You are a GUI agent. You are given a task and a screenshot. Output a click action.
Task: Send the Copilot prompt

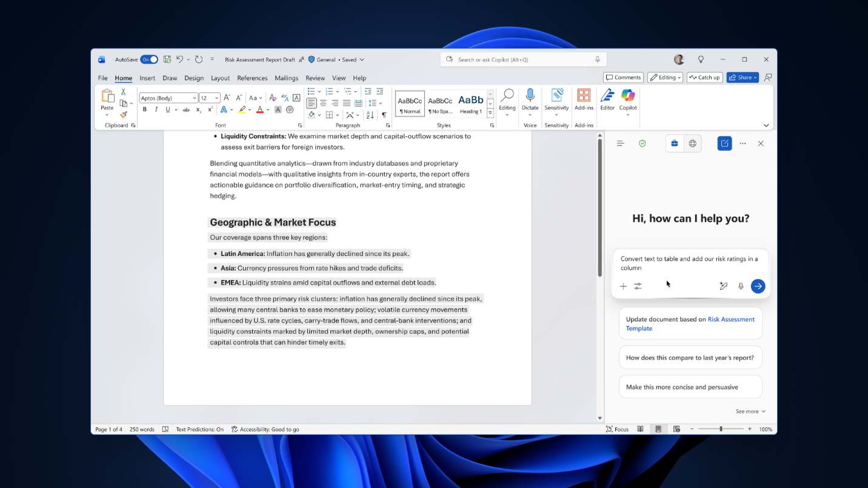point(758,286)
